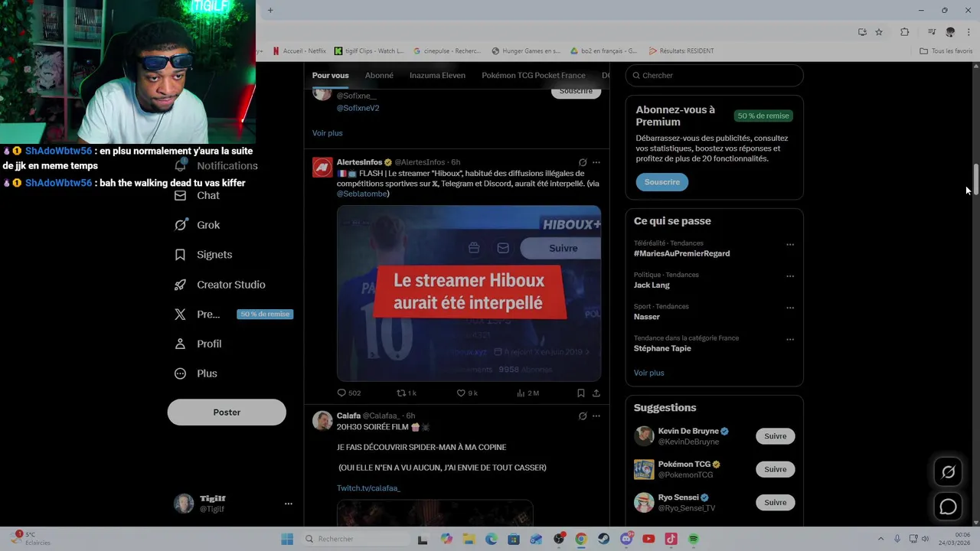The height and width of the screenshot is (551, 980).
Task: Follow Pokémon TCG account
Action: point(775,469)
